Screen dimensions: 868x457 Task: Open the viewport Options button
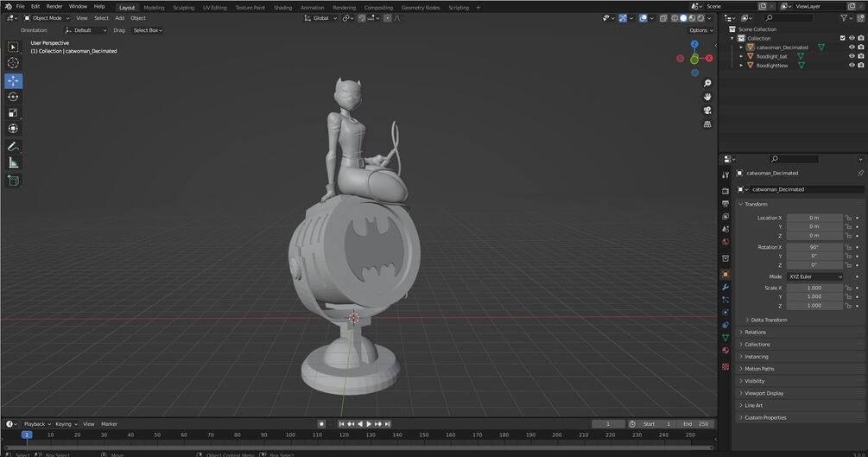click(x=700, y=30)
